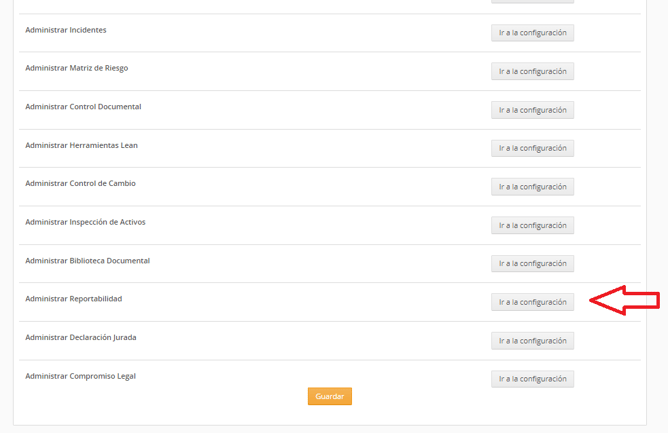Viewport: 668px width, 433px height.
Task: Select the Administrar Compromiso Legal label
Action: pos(81,376)
